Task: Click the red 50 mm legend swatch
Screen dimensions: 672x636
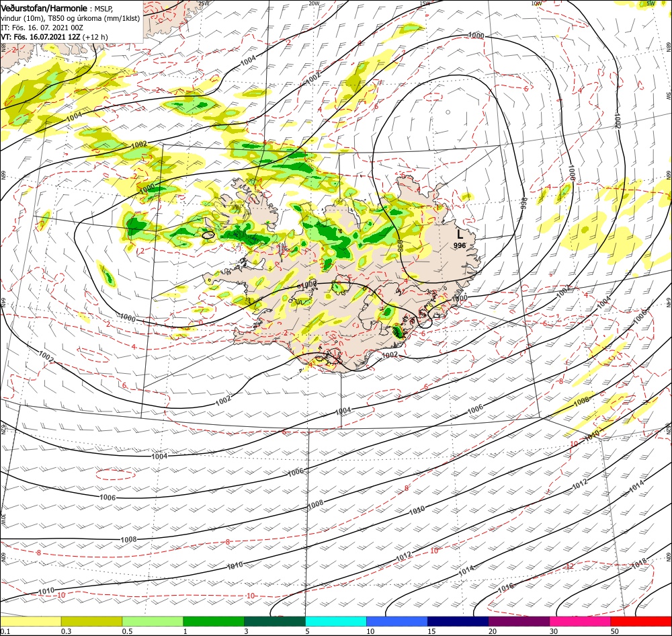Action: 640,621
